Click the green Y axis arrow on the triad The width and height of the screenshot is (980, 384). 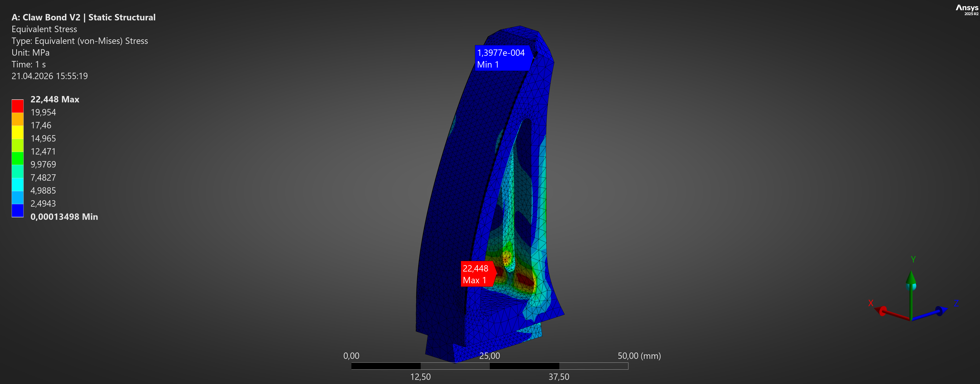911,278
